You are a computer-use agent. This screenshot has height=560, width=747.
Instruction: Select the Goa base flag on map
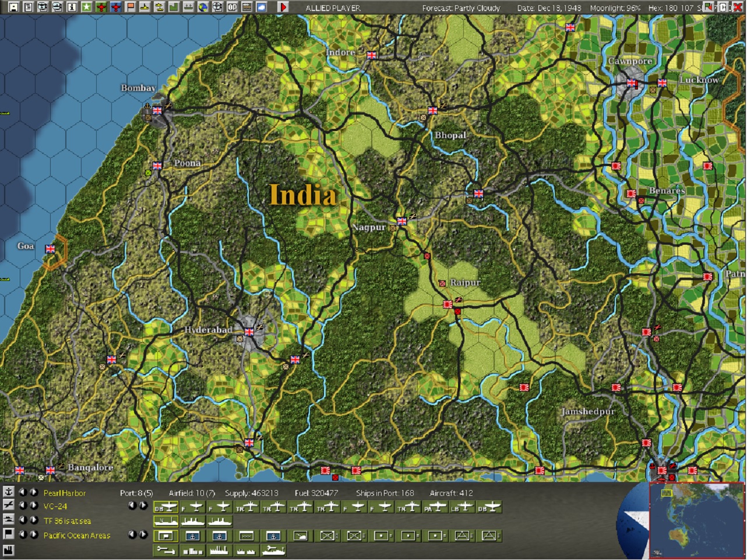(50, 249)
